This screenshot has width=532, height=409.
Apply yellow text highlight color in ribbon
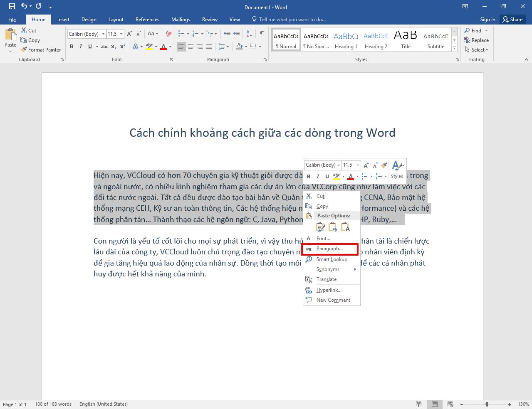tap(149, 47)
